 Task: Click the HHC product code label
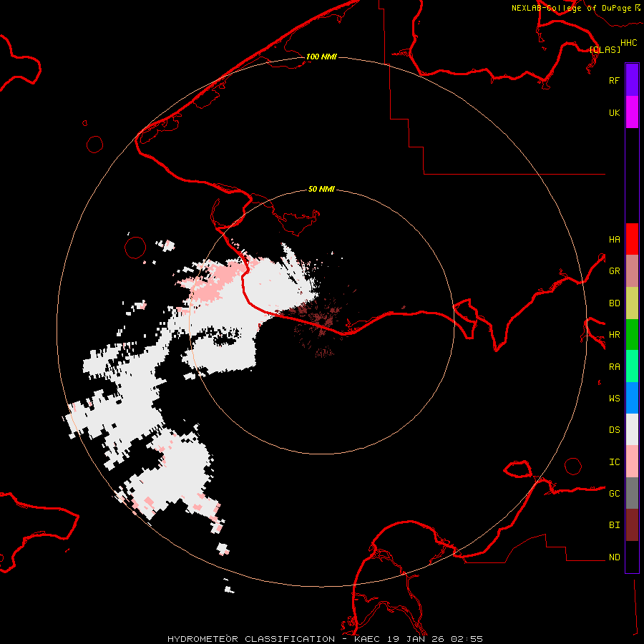point(628,43)
